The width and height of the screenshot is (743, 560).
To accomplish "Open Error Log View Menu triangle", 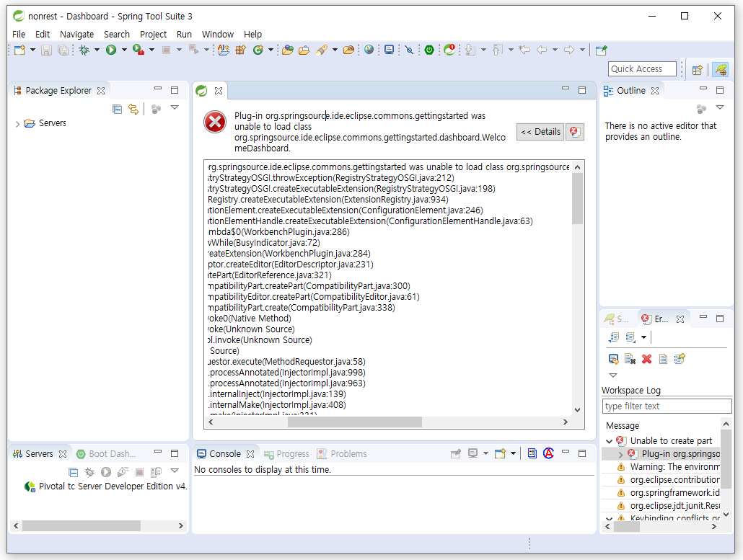I will tap(613, 375).
